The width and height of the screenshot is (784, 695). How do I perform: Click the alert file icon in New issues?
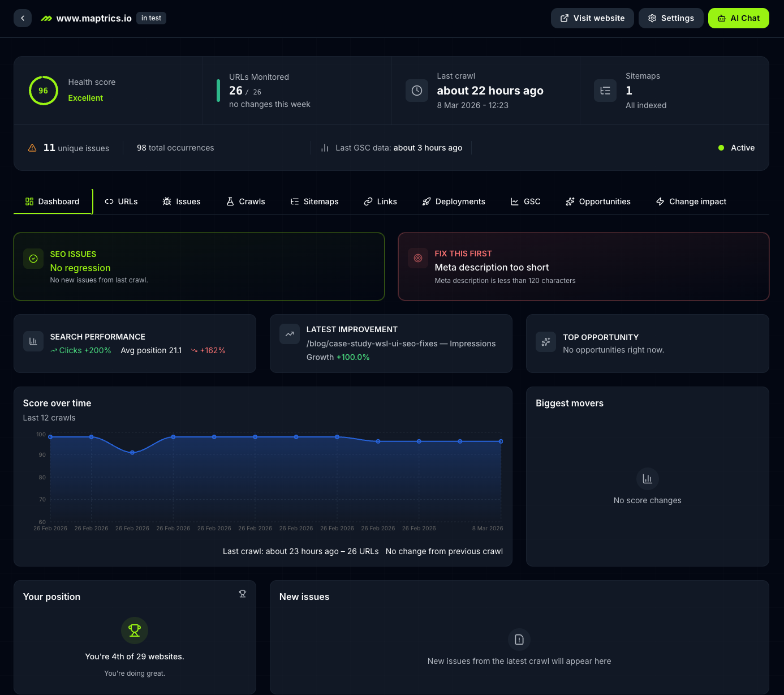tap(519, 640)
